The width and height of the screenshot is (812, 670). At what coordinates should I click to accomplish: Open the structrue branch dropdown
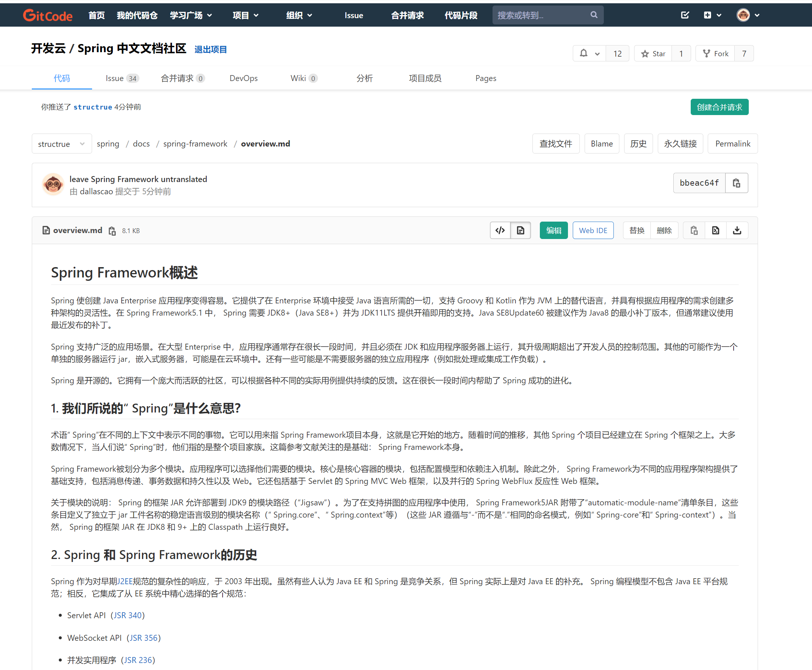pos(61,144)
